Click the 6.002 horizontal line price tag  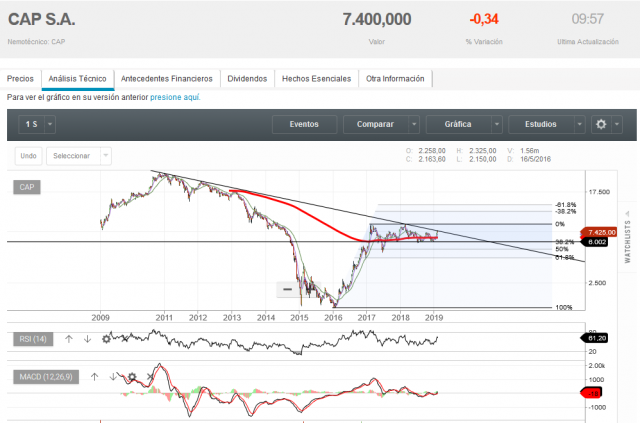pos(595,242)
